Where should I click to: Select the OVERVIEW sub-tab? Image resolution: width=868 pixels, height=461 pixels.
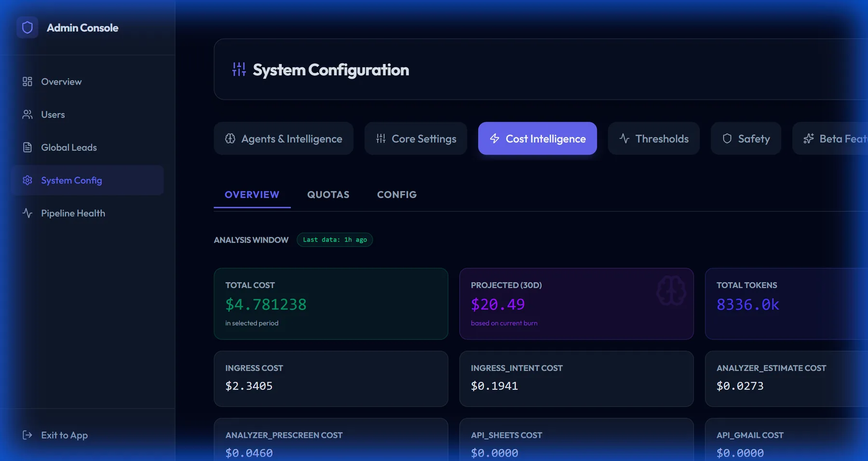pos(252,195)
